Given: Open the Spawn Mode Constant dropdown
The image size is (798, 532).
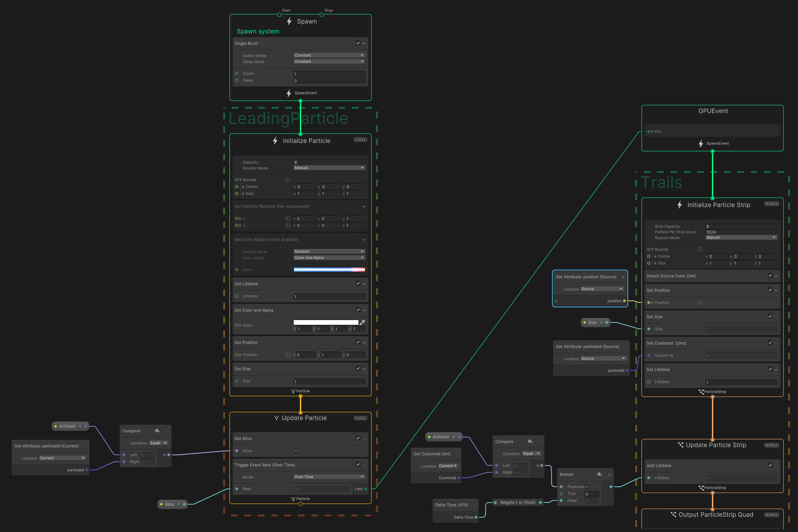Looking at the screenshot, I should pos(329,55).
